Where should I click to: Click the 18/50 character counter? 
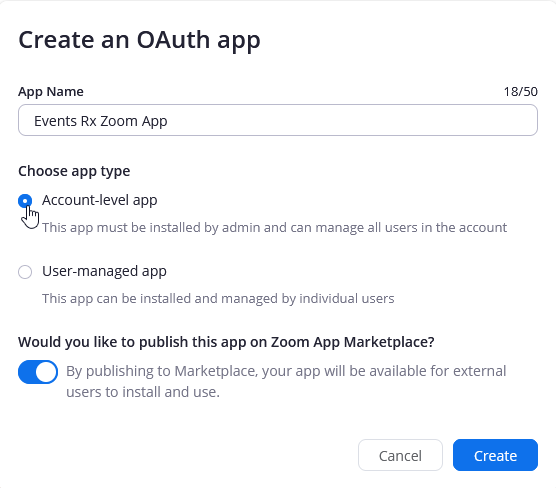[x=521, y=92]
